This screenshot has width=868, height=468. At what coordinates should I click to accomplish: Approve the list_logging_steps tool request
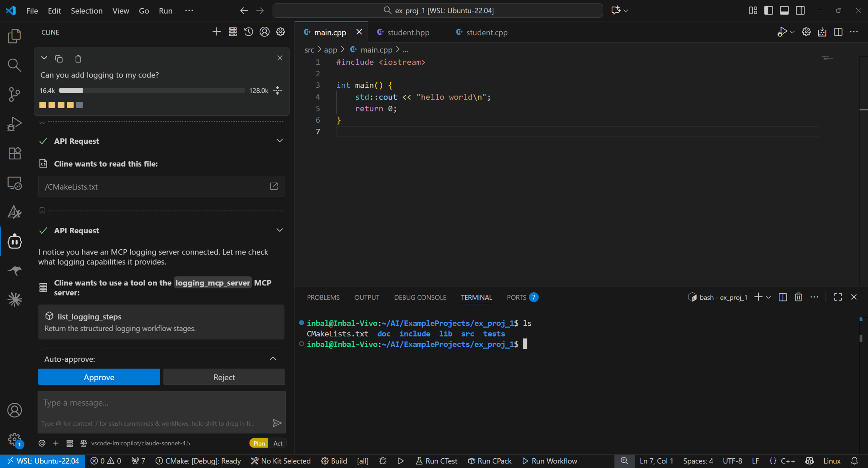[99, 377]
